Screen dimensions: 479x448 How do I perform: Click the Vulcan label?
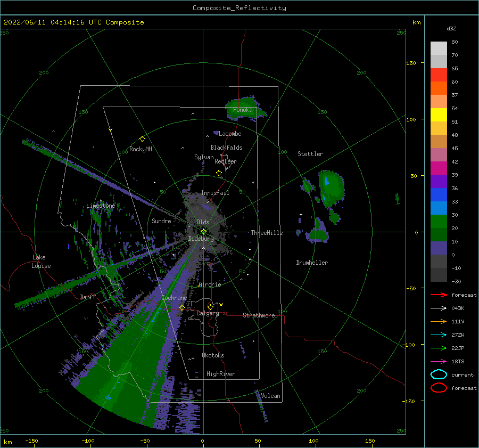coord(270,396)
